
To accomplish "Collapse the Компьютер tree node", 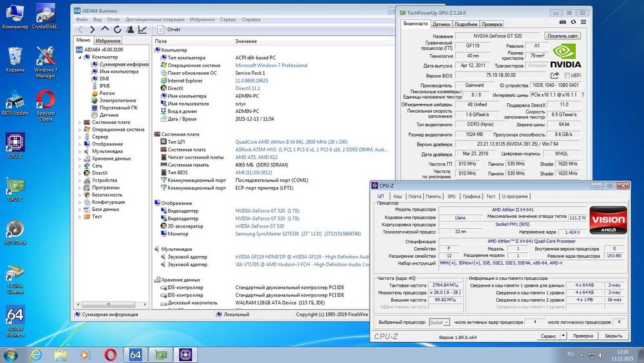I will 80,57.
